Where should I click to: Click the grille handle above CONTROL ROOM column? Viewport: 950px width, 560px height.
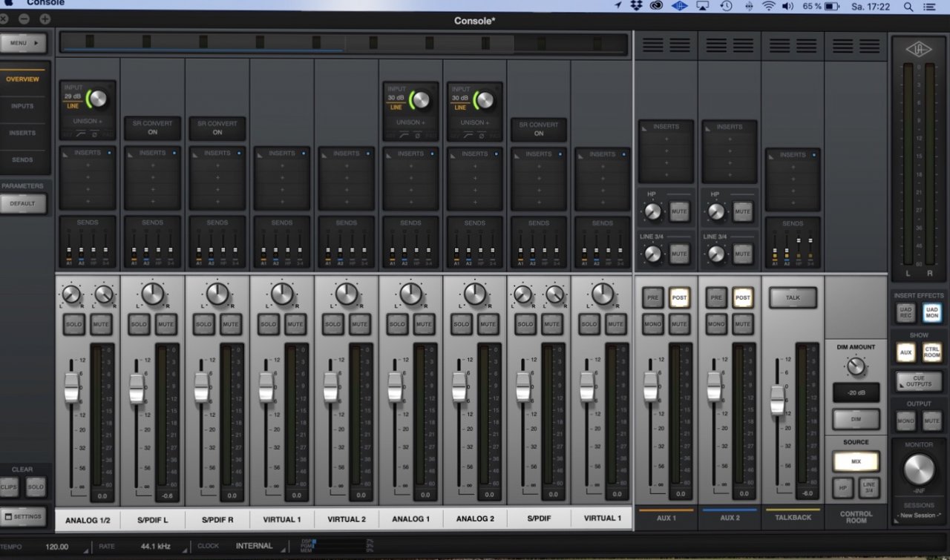(x=856, y=45)
